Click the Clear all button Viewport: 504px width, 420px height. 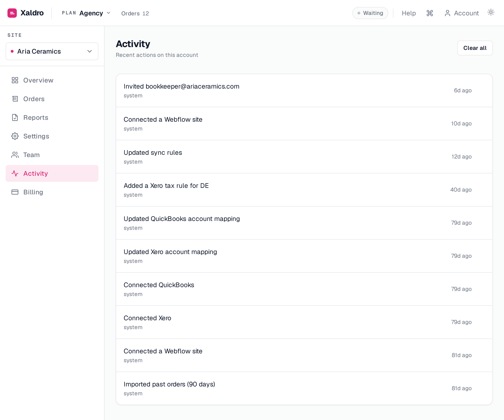[475, 48]
